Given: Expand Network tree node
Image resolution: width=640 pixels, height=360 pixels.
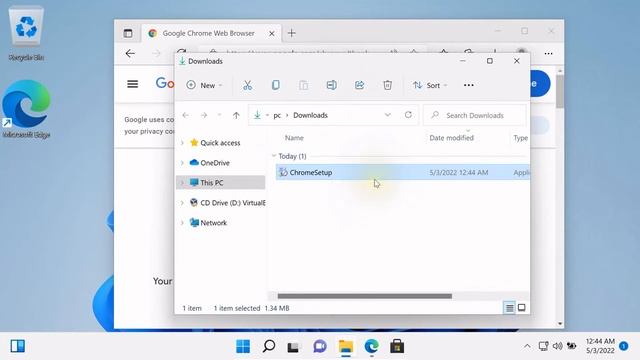Looking at the screenshot, I should point(182,222).
